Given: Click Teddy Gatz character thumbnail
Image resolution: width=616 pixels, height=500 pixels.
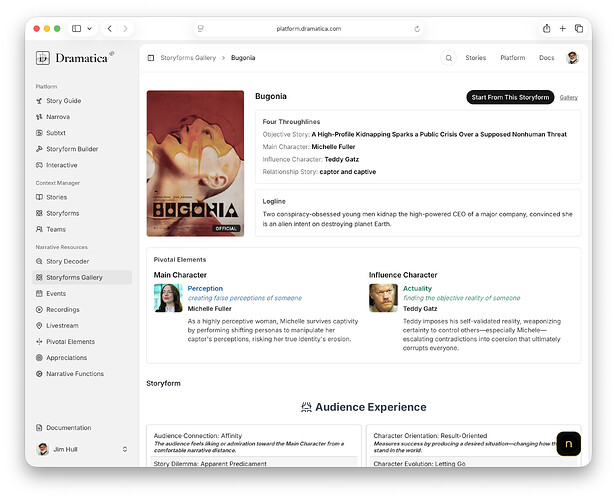Looking at the screenshot, I should [383, 298].
